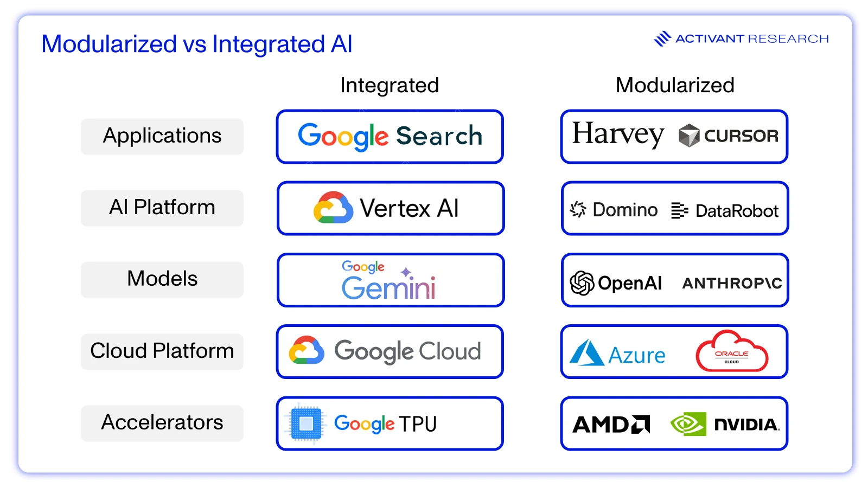
Task: Click the Modularized column heading
Action: point(675,85)
